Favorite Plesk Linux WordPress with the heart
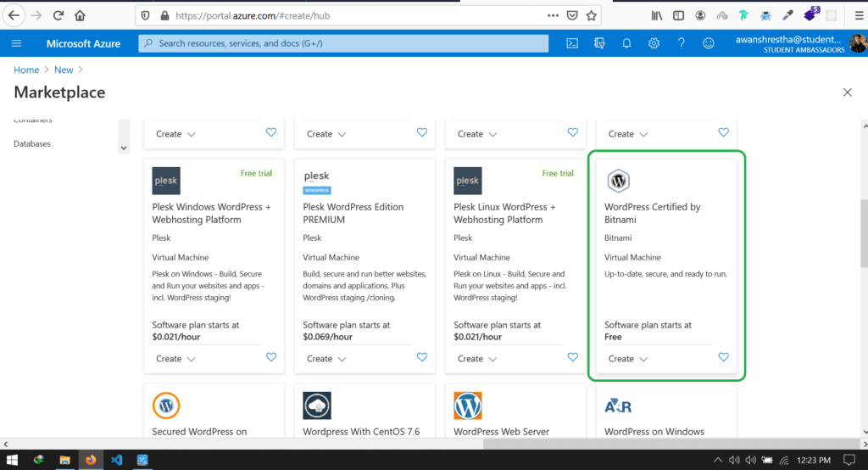Screen dimensions: 868x470 click(572, 357)
